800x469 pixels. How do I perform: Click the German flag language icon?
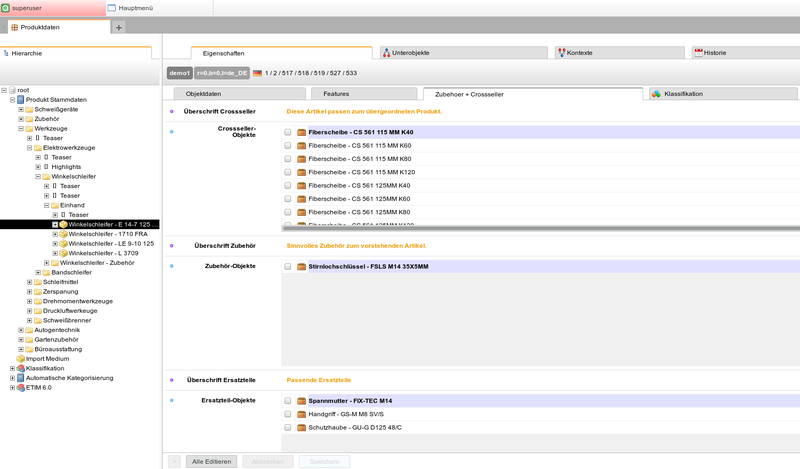click(x=258, y=73)
